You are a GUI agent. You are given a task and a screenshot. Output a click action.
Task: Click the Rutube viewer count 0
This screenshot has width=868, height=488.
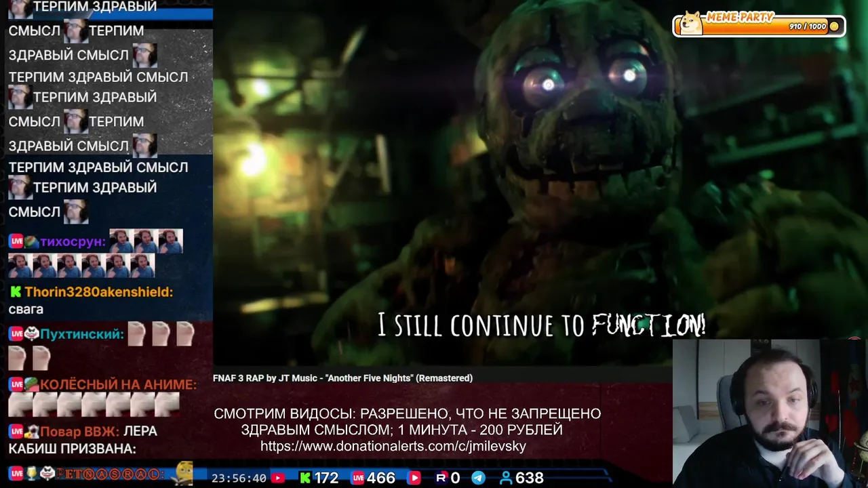[455, 478]
